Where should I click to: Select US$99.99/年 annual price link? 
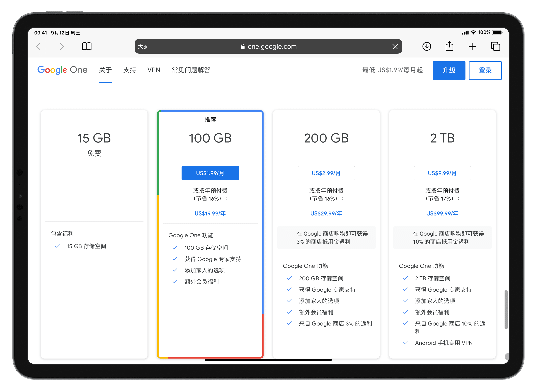click(x=442, y=213)
